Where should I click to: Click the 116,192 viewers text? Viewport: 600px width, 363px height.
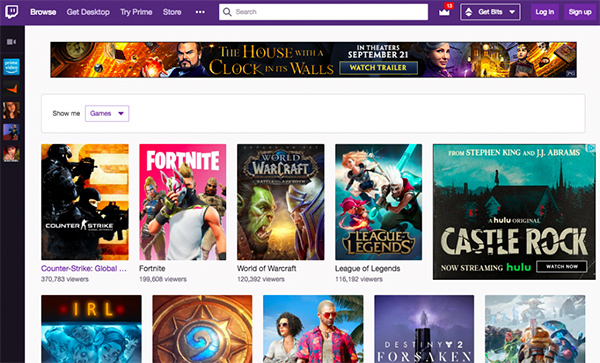coord(359,279)
